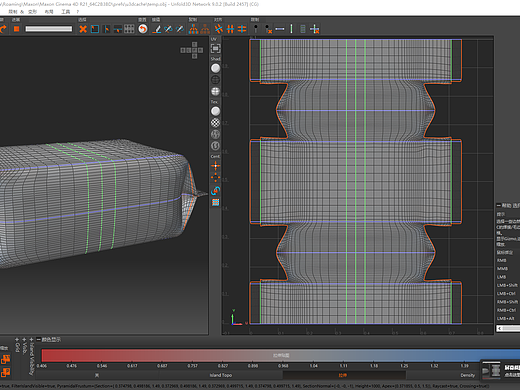Open the 布局 menu
The width and height of the screenshot is (520, 390).
(49, 12)
